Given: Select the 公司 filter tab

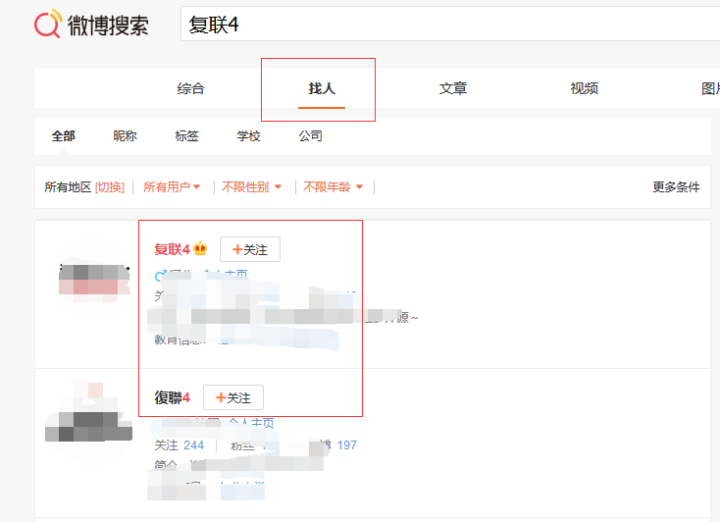Looking at the screenshot, I should (x=310, y=136).
